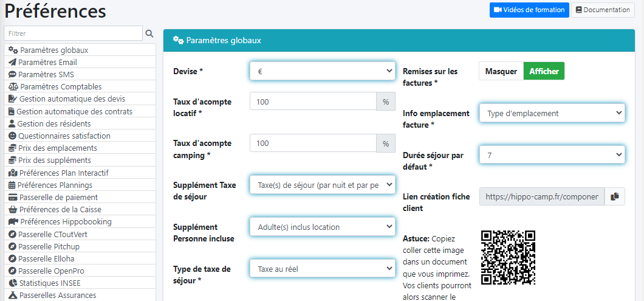Open the Info emplacement facture dropdown

tap(552, 113)
